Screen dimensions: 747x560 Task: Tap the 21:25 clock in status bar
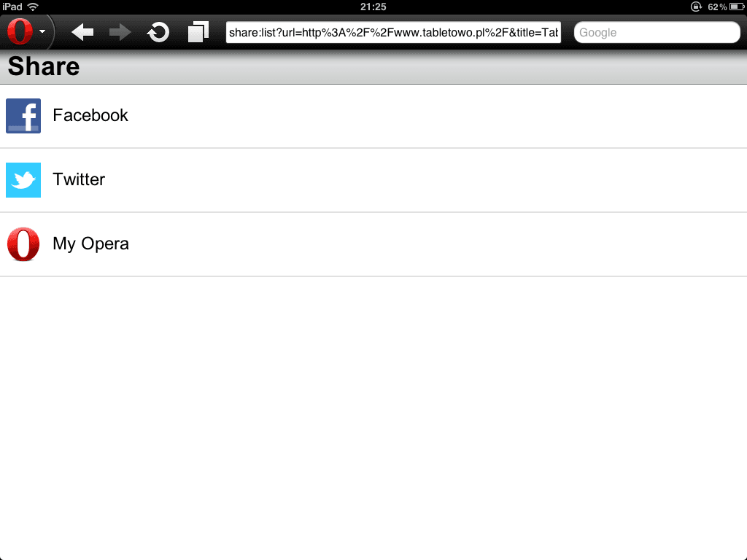(x=373, y=7)
